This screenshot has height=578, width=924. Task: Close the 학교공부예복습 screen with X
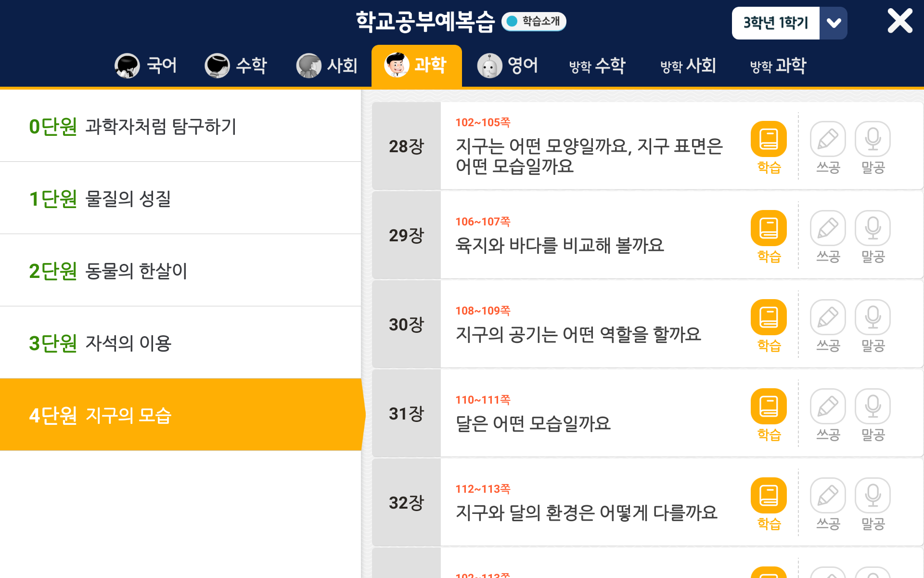click(x=899, y=21)
